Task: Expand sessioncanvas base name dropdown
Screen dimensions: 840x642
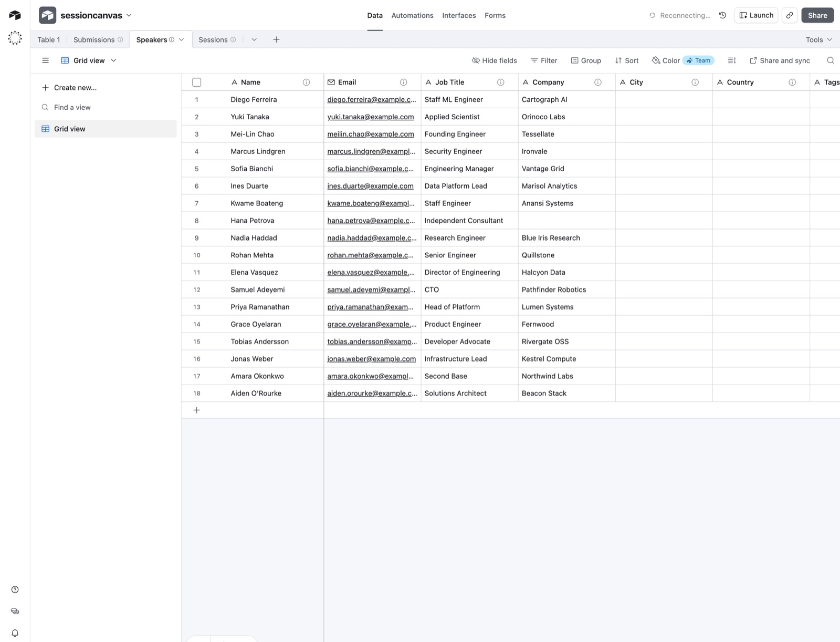Action: click(x=129, y=15)
